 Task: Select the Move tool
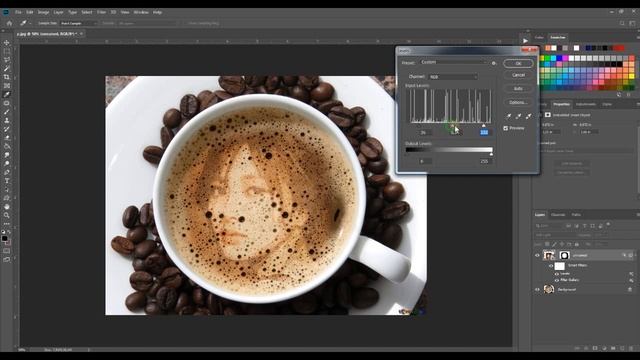(7, 42)
